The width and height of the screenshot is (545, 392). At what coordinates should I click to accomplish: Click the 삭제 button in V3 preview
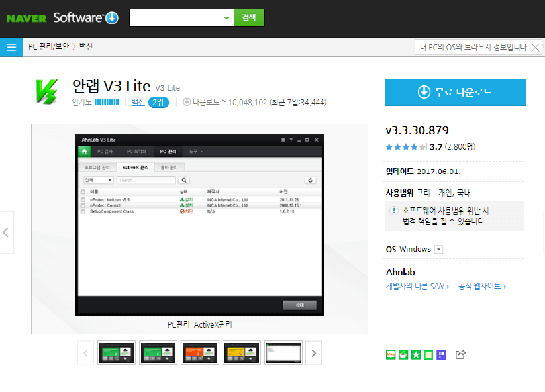point(299,305)
